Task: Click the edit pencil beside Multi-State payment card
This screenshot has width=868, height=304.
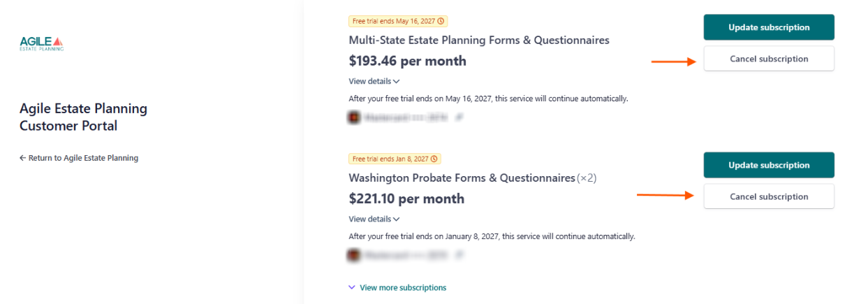Action: tap(460, 117)
